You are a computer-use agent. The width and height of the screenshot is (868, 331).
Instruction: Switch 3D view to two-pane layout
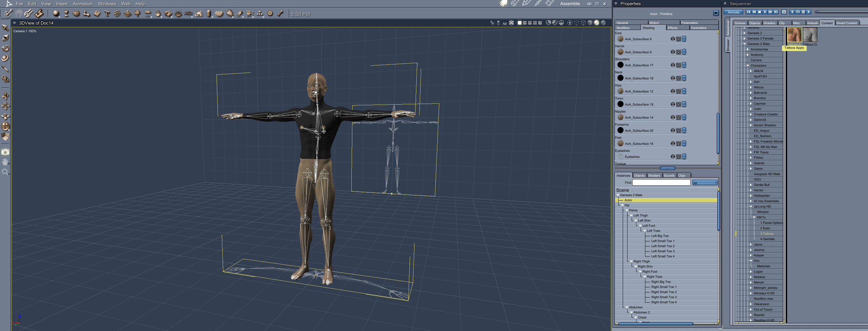[x=525, y=23]
